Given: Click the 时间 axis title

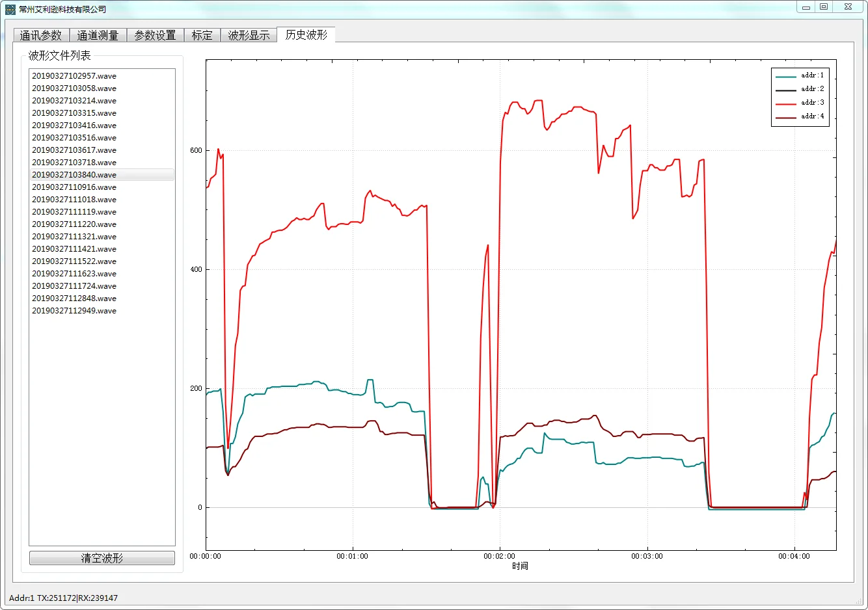Looking at the screenshot, I should [x=520, y=566].
